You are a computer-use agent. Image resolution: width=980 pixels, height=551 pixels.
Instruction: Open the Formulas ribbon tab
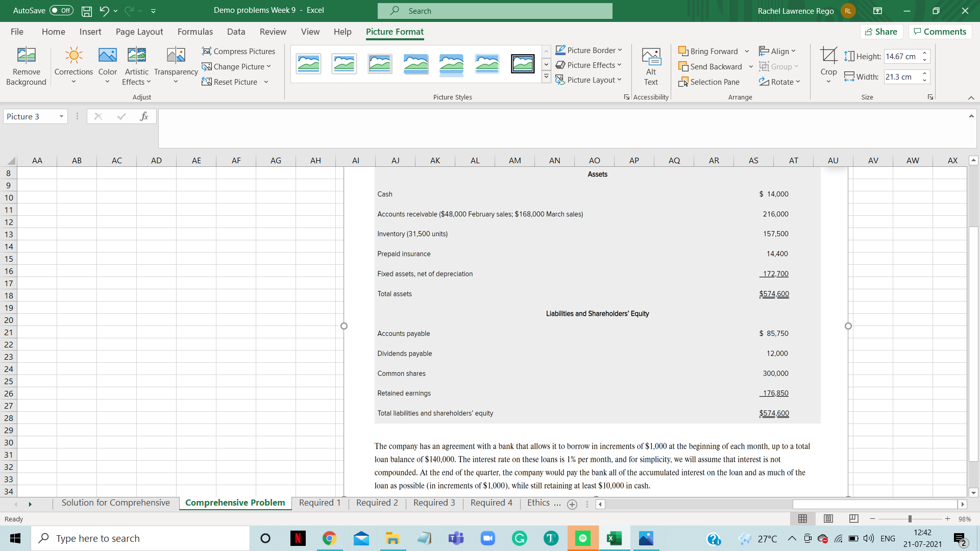195,32
